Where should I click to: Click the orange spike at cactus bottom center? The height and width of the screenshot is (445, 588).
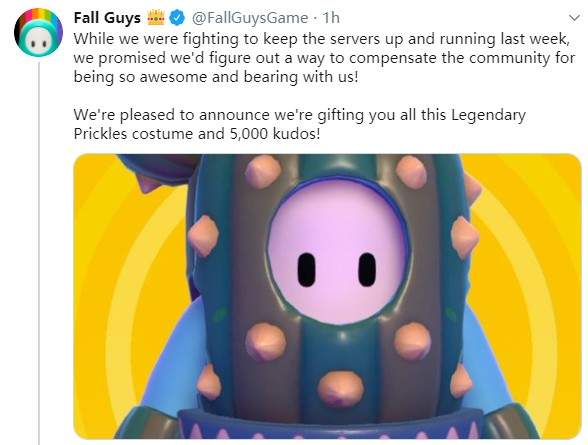[340, 388]
